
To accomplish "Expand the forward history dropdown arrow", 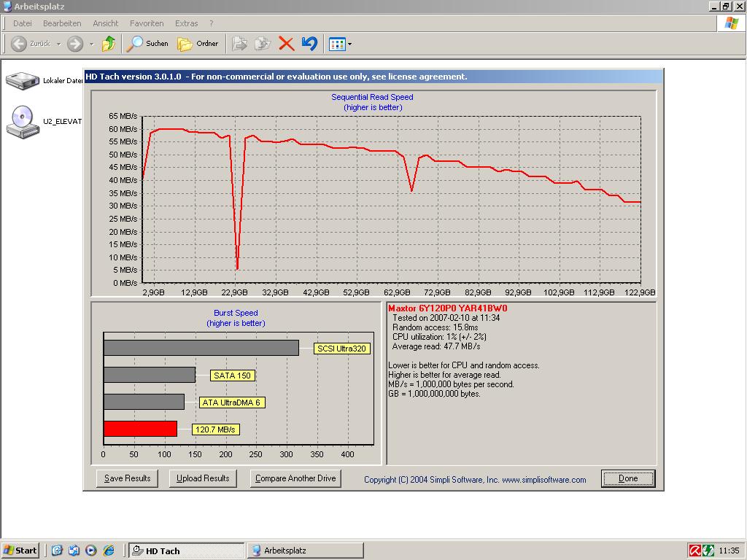I will point(91,44).
